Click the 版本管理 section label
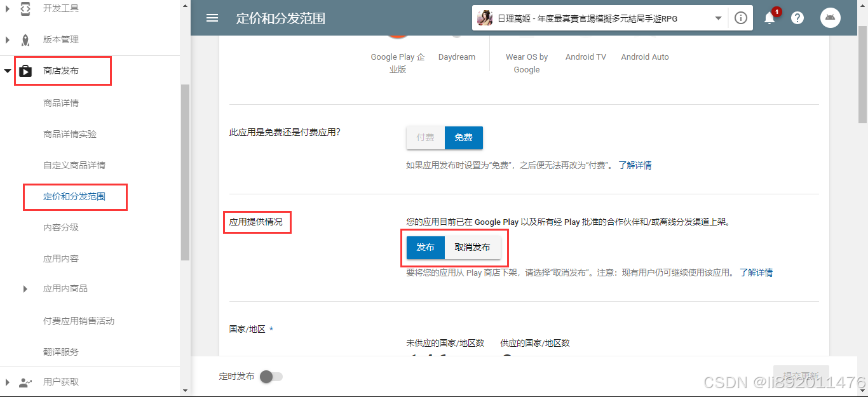This screenshot has width=868, height=397. click(x=61, y=39)
